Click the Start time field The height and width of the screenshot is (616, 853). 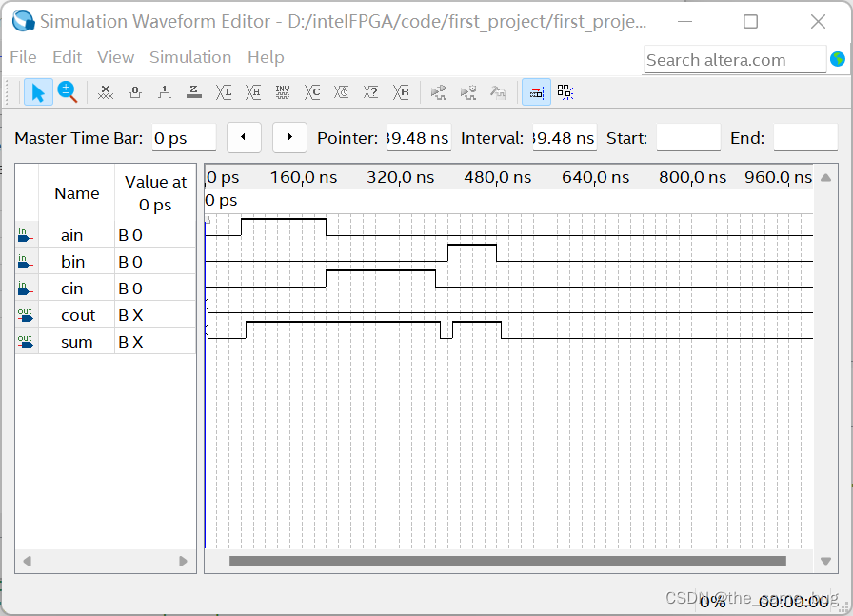coord(688,138)
